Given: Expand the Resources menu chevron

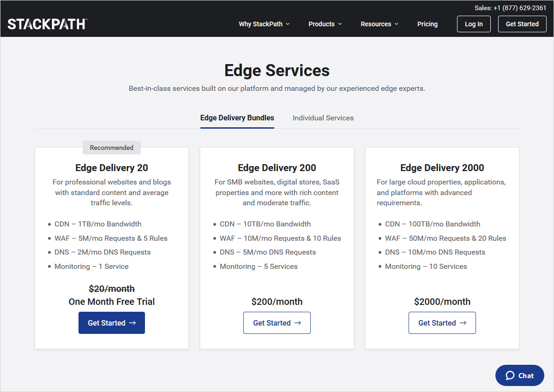Looking at the screenshot, I should [x=397, y=24].
